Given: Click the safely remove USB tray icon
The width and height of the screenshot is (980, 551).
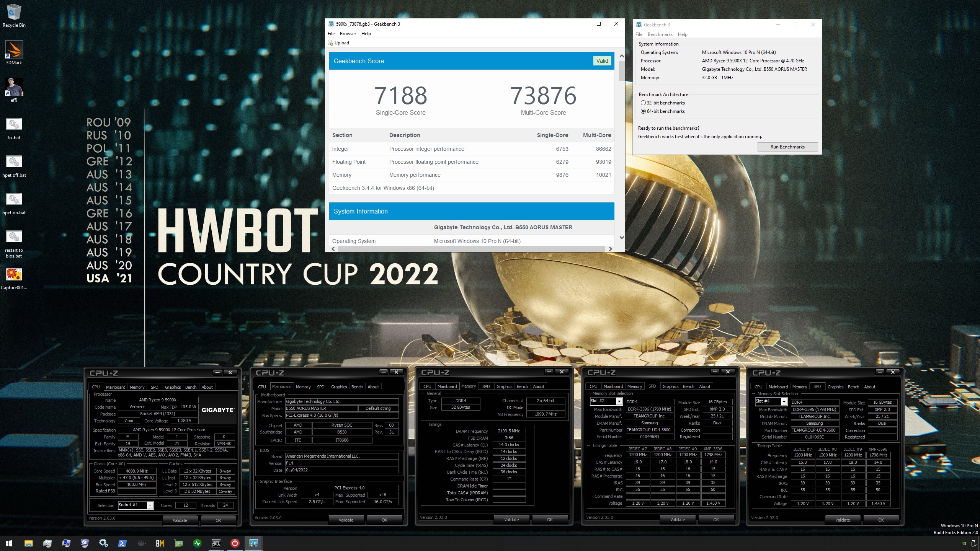Looking at the screenshot, I should (974, 543).
